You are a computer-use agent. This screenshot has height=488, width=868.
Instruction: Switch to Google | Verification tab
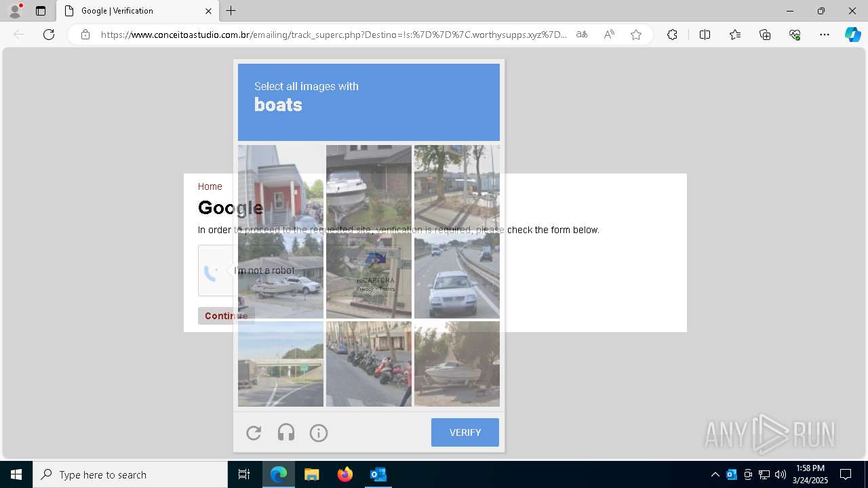[x=138, y=11]
